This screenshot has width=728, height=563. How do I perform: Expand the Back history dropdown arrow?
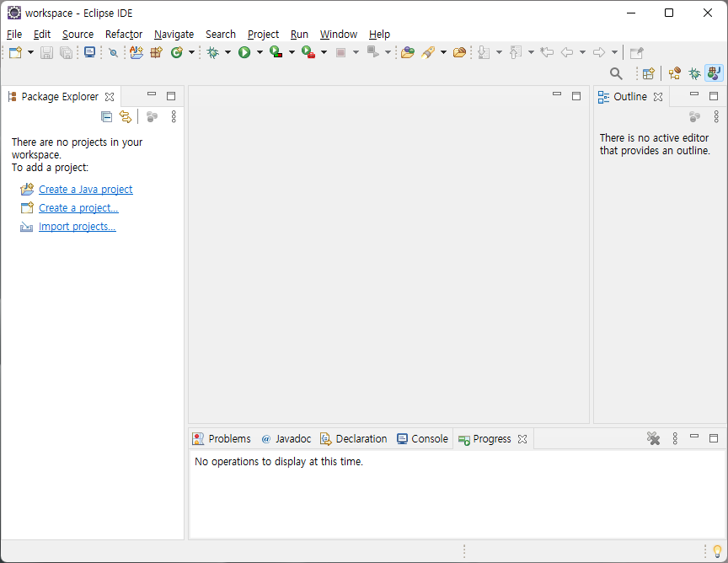(582, 52)
